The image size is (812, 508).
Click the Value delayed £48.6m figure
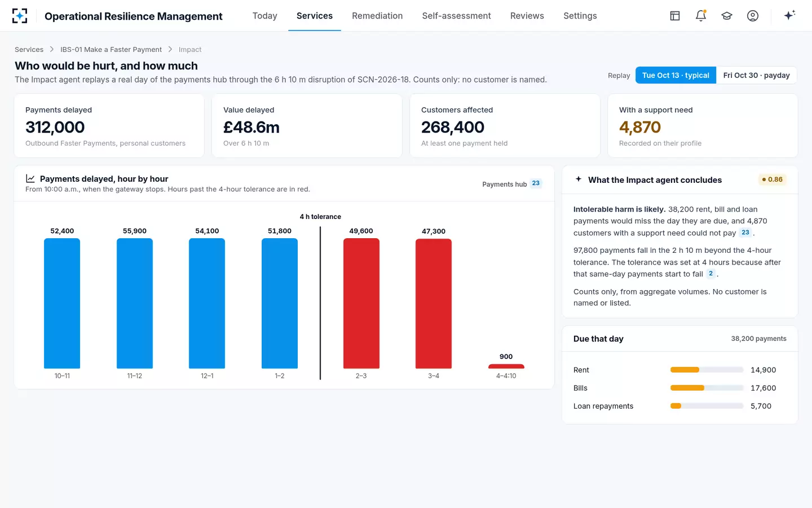click(251, 127)
